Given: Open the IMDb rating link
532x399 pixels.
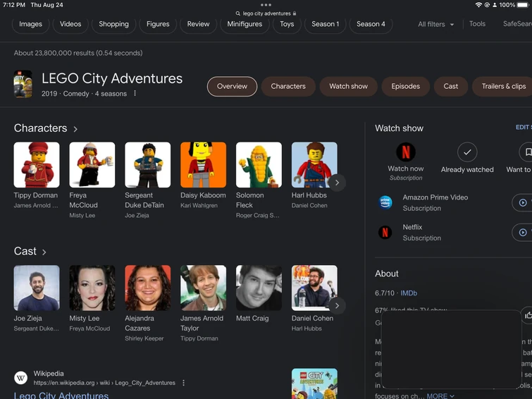Looking at the screenshot, I should point(409,293).
